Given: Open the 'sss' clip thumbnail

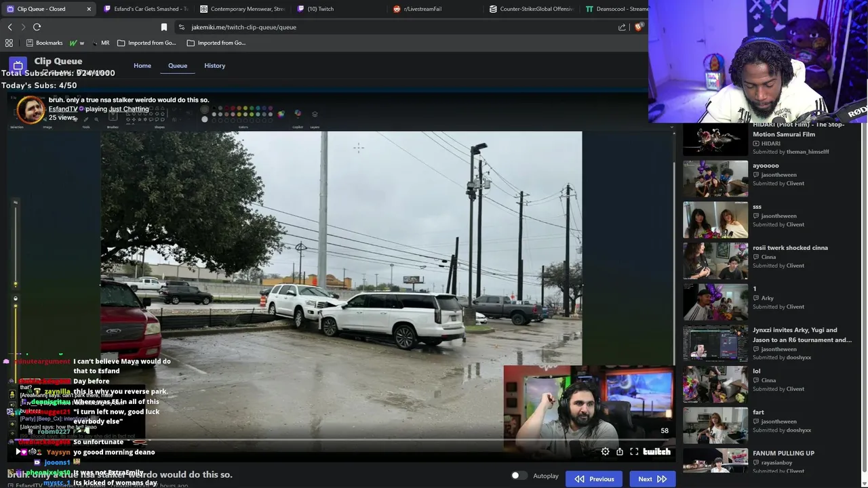Looking at the screenshot, I should pyautogui.click(x=715, y=220).
